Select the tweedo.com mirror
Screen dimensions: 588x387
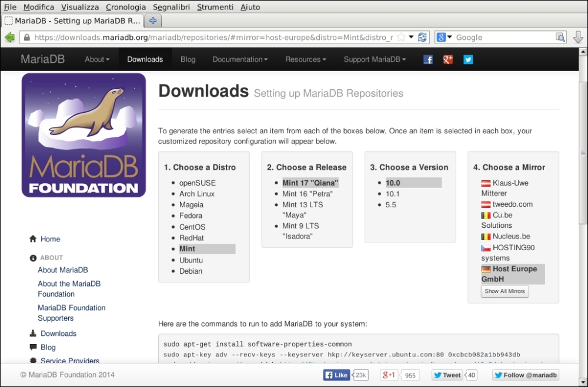point(513,204)
